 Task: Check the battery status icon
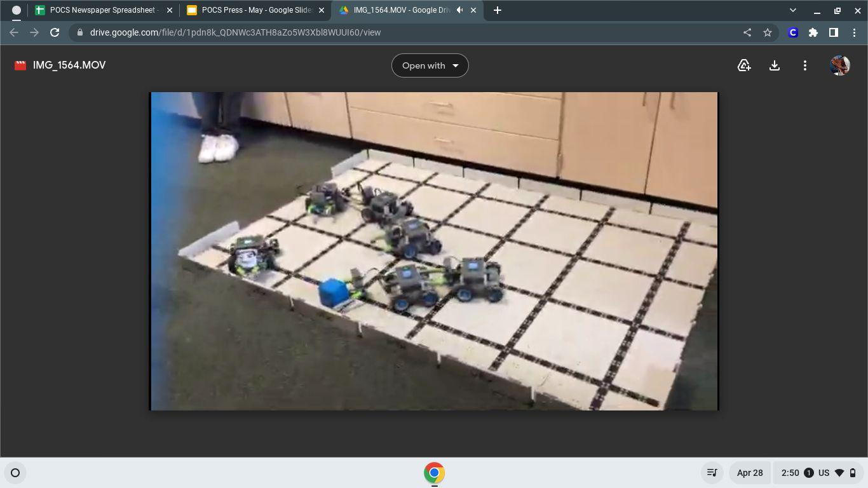coord(853,473)
